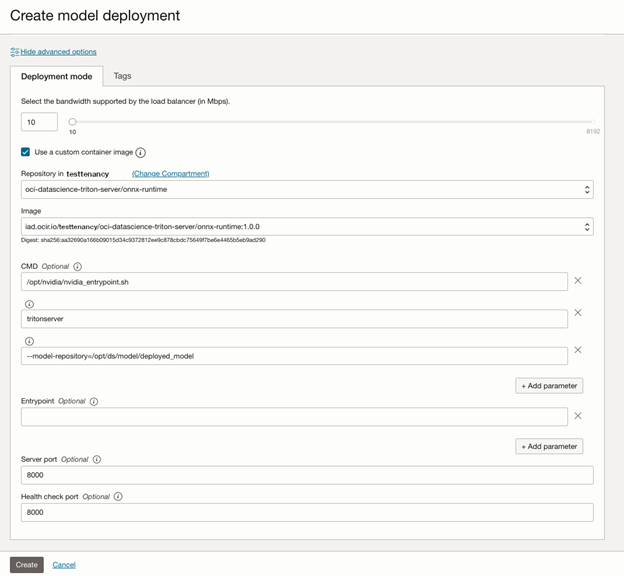The image size is (624, 576).
Task: Switch to the Tags tab
Action: tap(122, 76)
